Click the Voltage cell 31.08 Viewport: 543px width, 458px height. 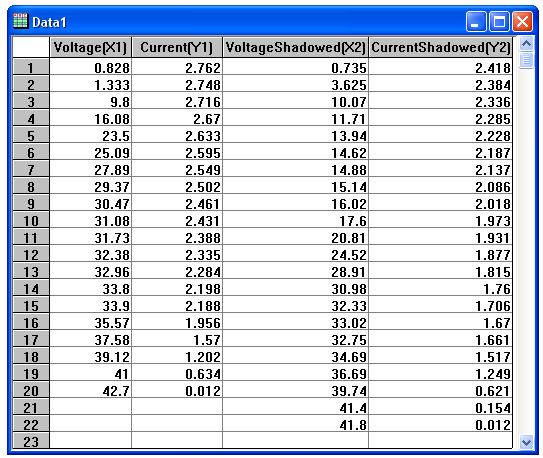point(90,220)
